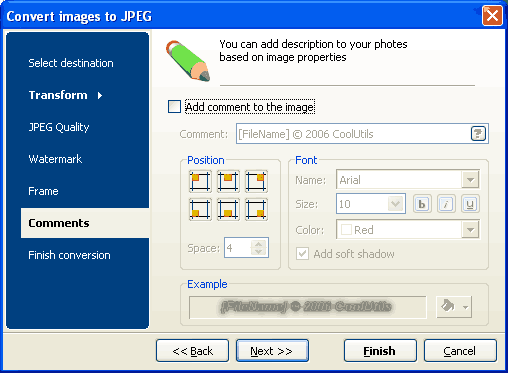Viewport: 508px width, 373px height.
Task: Toggle bold font style button
Action: [422, 204]
